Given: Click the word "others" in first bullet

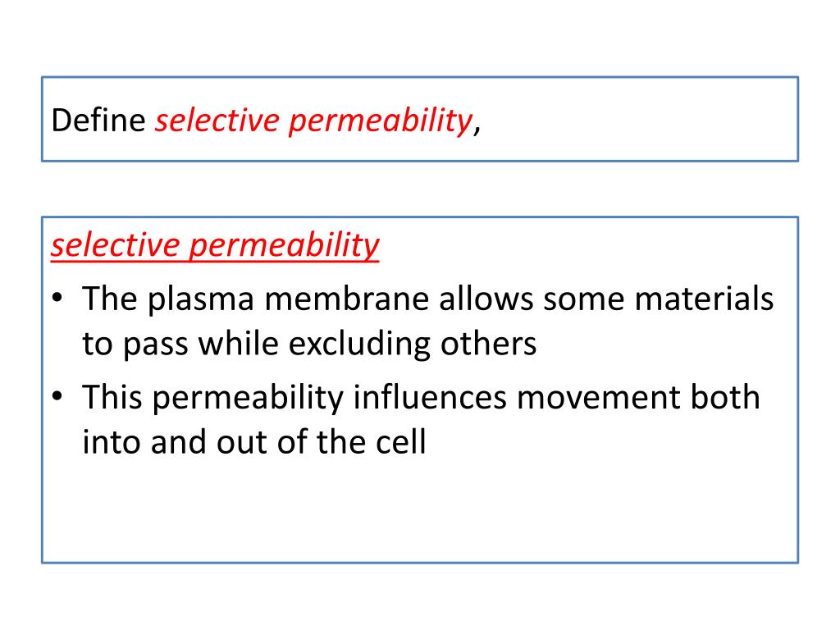Looking at the screenshot, I should pyautogui.click(x=488, y=344).
